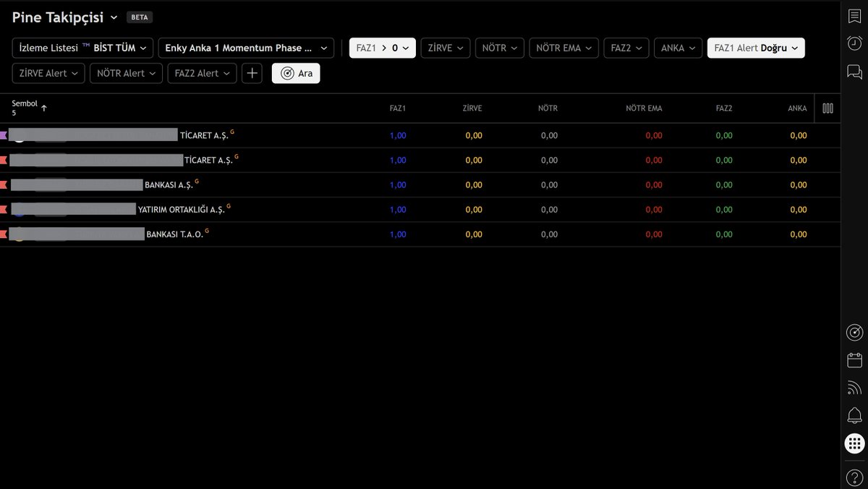This screenshot has width=868, height=489.
Task: Open the watchlist and news panel icon
Action: point(854,17)
